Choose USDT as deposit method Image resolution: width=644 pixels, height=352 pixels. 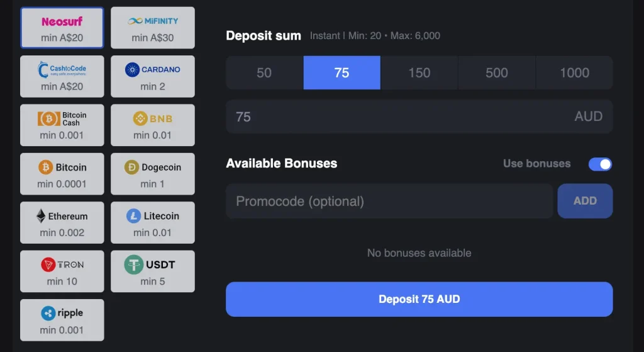coord(153,271)
